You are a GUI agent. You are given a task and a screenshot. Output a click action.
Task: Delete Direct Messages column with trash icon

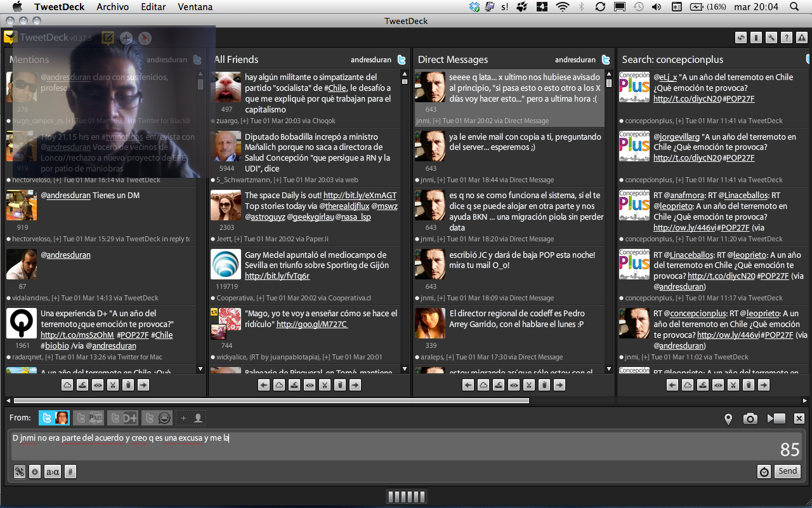click(544, 385)
